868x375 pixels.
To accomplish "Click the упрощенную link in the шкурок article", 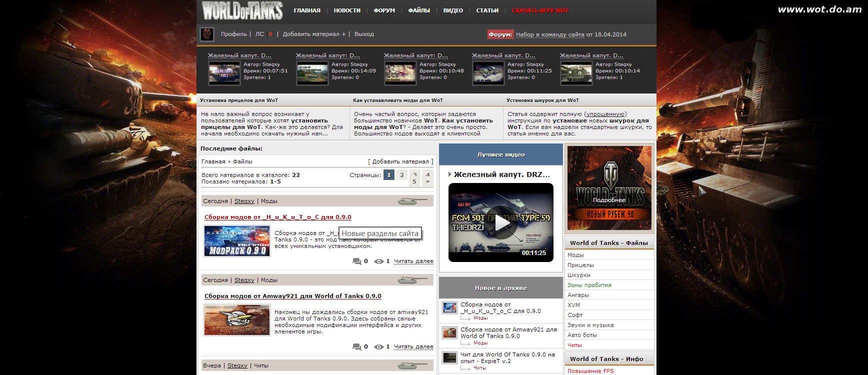I will coord(605,114).
